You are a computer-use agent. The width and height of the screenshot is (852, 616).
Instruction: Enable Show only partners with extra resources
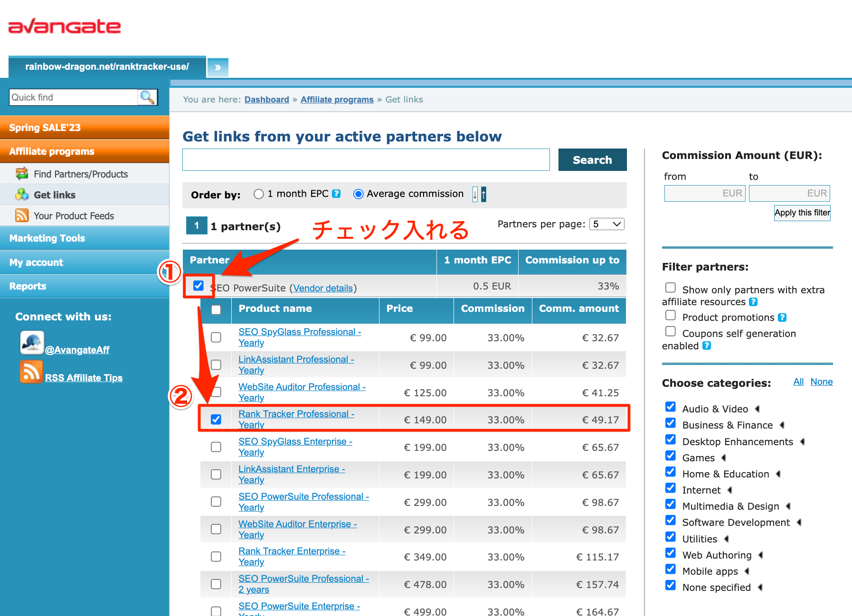[671, 288]
